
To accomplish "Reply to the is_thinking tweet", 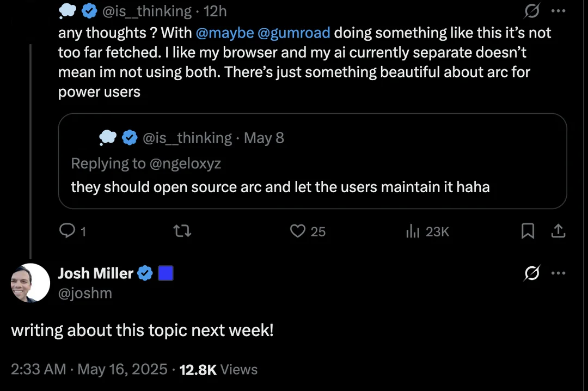I will click(x=67, y=231).
